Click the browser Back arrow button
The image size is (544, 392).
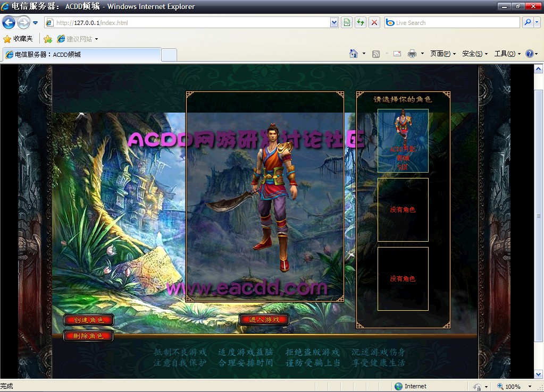pos(9,23)
